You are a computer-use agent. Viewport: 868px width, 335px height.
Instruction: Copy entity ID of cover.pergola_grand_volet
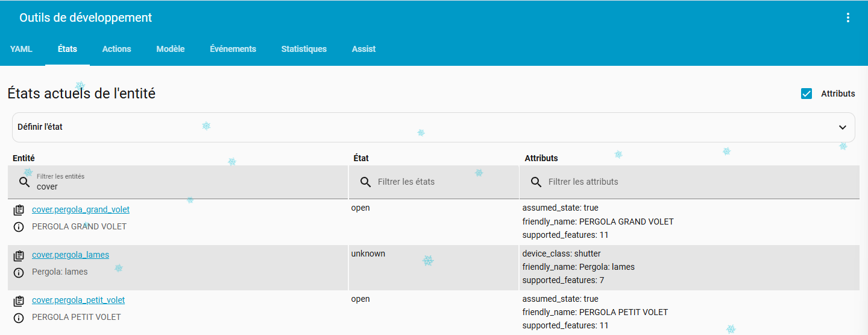(x=19, y=210)
